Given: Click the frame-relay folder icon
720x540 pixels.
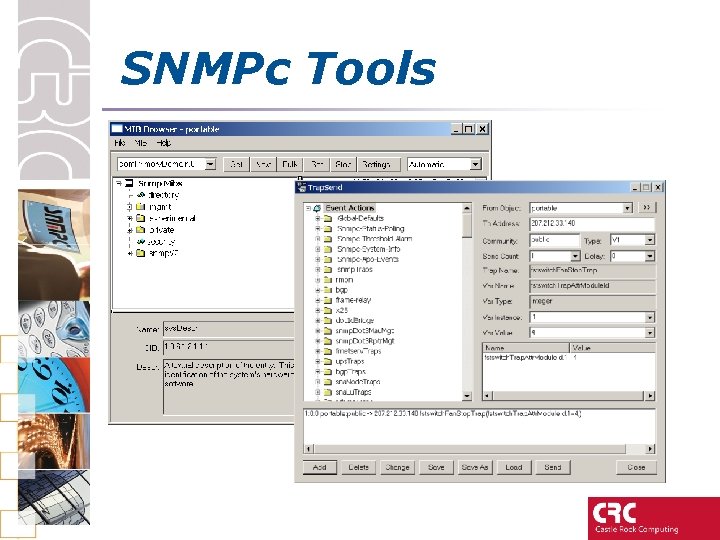Looking at the screenshot, I should tap(328, 300).
